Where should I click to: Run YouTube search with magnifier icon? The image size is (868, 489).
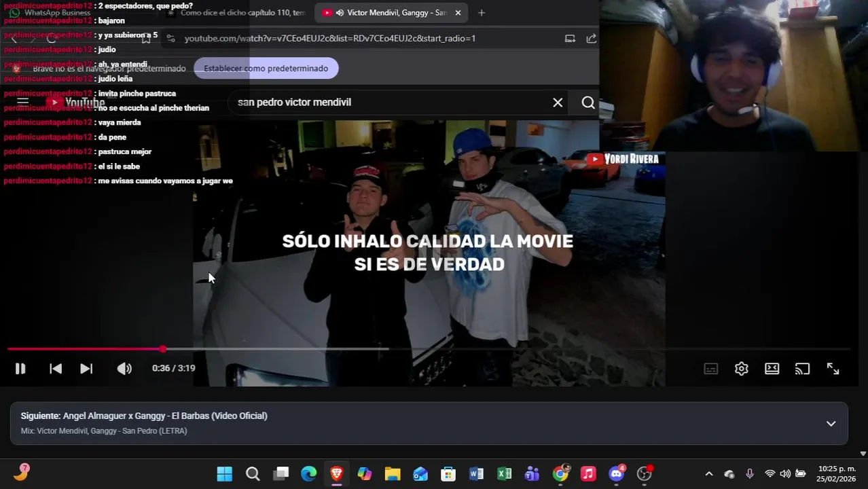(x=588, y=103)
